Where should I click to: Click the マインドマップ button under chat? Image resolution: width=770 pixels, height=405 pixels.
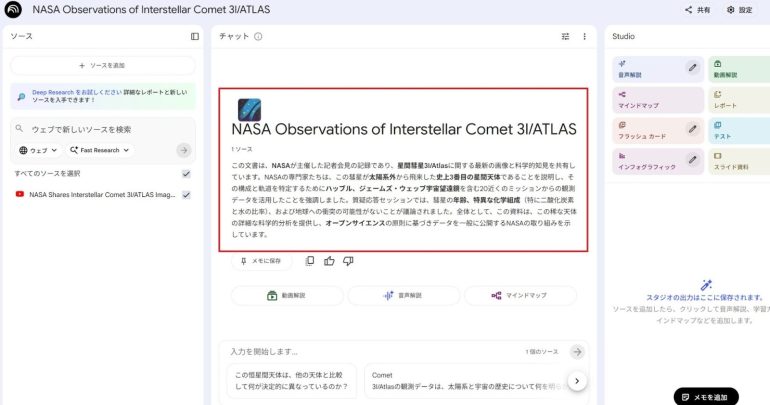[519, 296]
